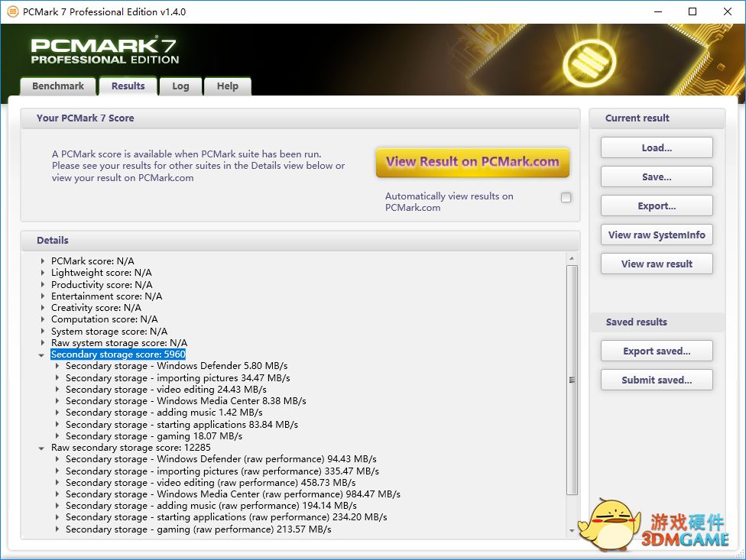746x560 pixels.
Task: Click the Export... button
Action: coord(657,206)
